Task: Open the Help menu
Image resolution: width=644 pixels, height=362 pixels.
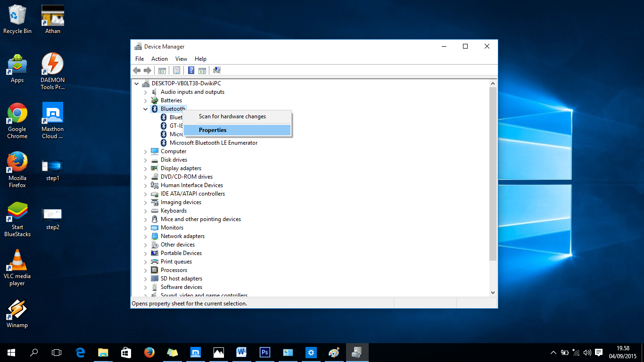Action: (200, 59)
